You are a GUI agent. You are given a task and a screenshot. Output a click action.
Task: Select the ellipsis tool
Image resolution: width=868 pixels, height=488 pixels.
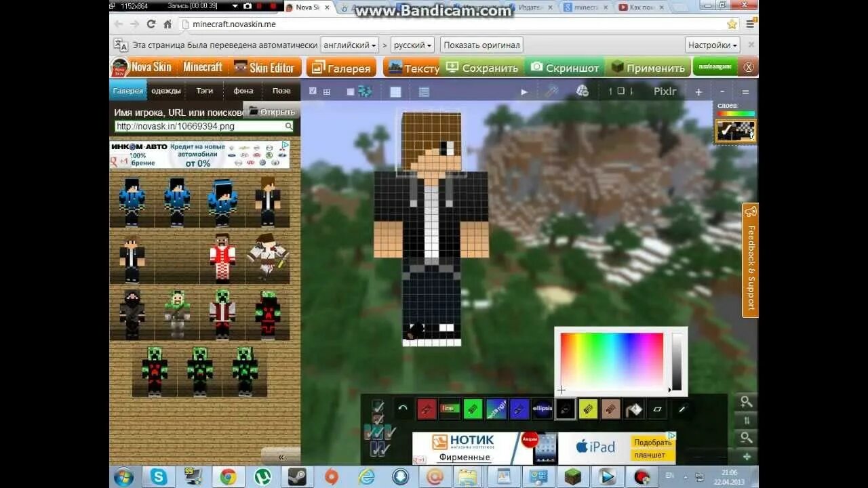point(542,408)
